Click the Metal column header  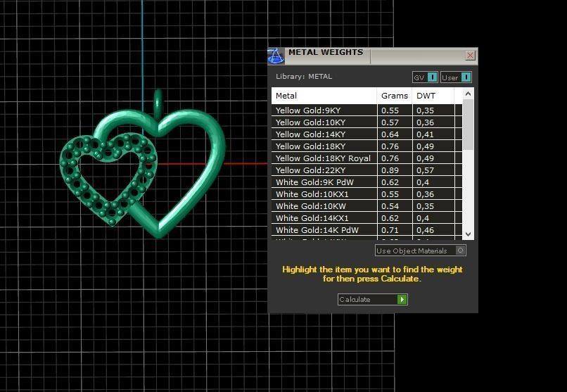pos(324,96)
